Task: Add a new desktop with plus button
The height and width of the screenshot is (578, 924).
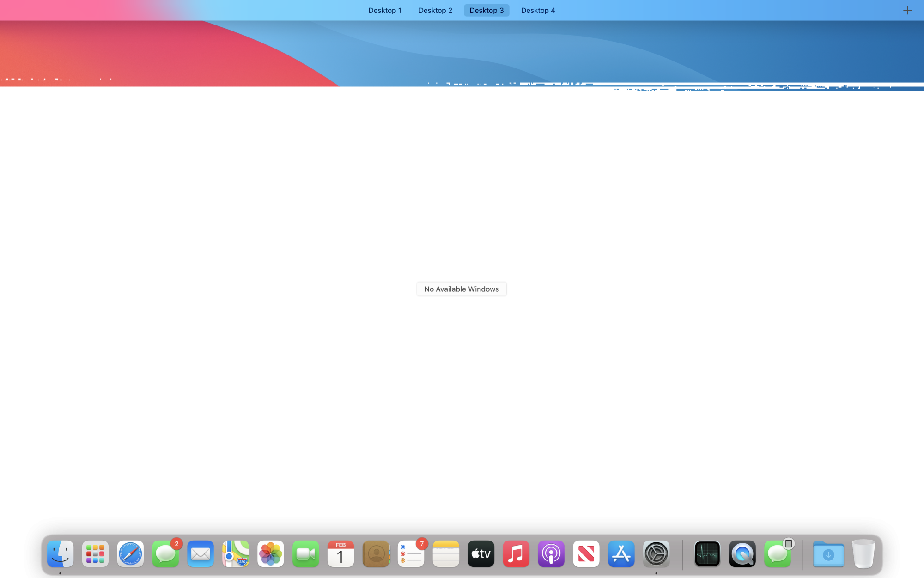Action: [x=907, y=10]
